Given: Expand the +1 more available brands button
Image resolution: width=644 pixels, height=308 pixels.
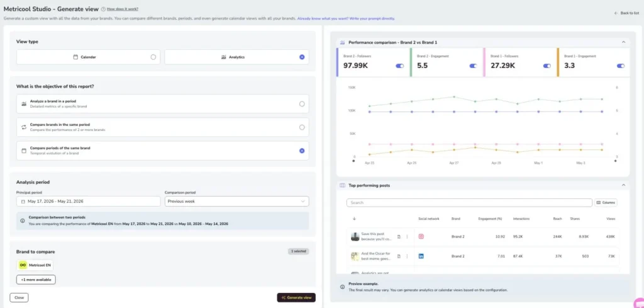Looking at the screenshot, I should pos(36,280).
